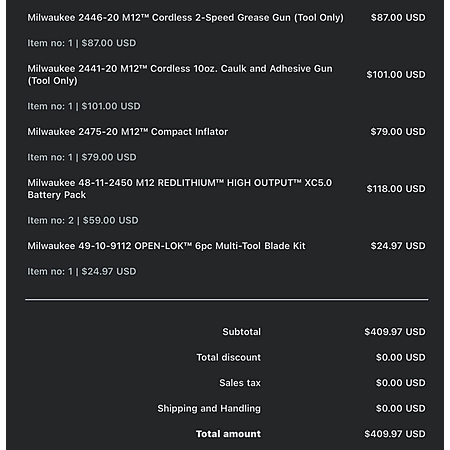Select 'Item no: 1 | $101.00 USD' detail

coord(84,106)
